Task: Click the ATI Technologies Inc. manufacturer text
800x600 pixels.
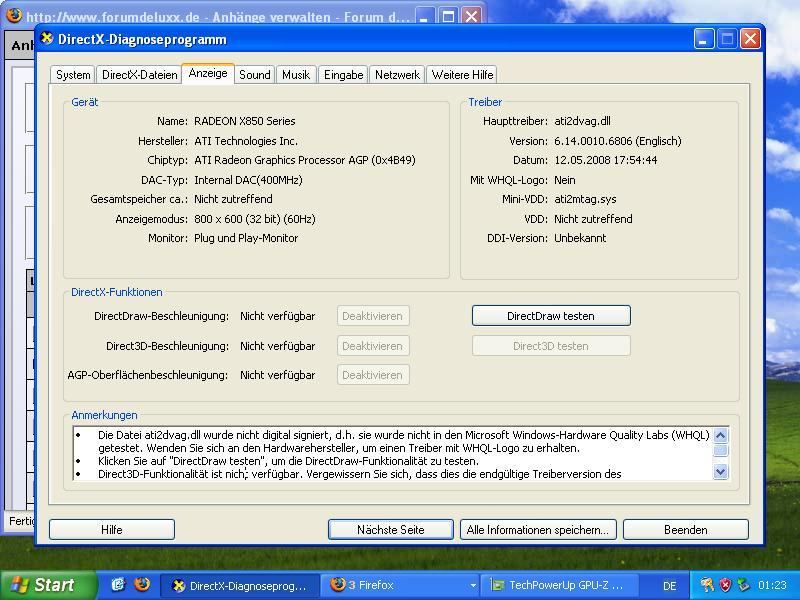Action: (x=245, y=141)
